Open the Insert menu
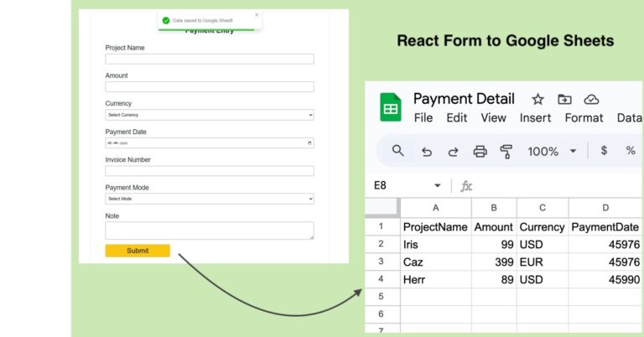The image size is (644, 337). coord(535,118)
